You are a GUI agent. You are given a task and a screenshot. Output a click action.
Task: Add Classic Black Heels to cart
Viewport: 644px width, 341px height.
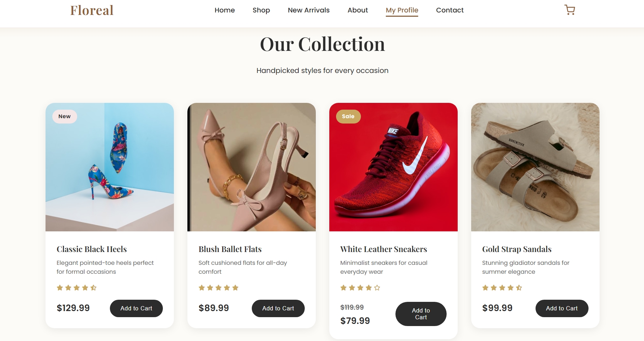click(x=136, y=308)
